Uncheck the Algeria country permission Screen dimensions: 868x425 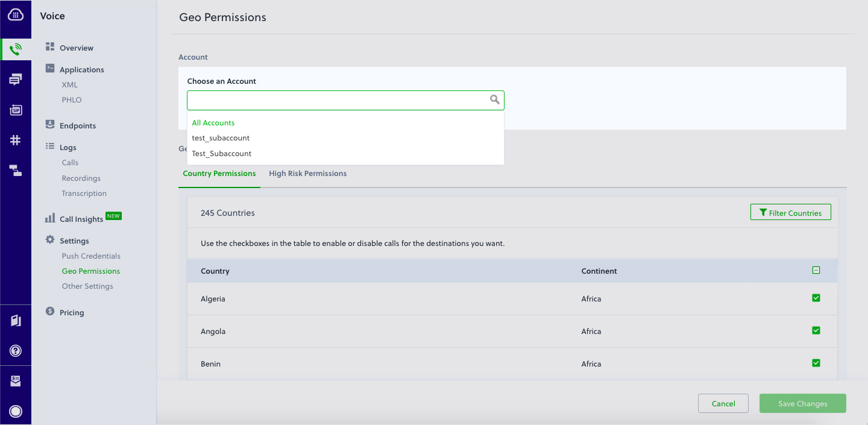[816, 298]
